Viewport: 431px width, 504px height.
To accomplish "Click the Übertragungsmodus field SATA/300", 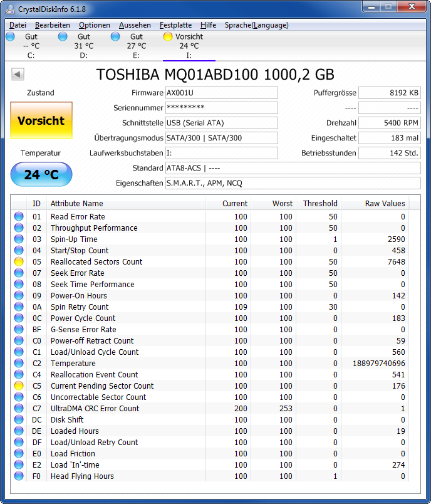I will (222, 138).
